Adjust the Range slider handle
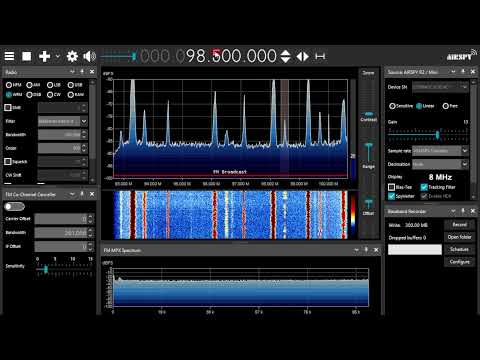The height and width of the screenshot is (360, 480). [x=368, y=146]
